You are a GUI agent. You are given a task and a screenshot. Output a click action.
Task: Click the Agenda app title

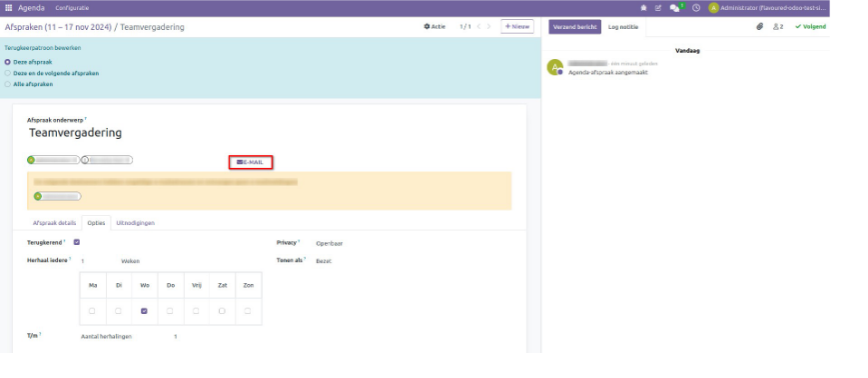[32, 8]
